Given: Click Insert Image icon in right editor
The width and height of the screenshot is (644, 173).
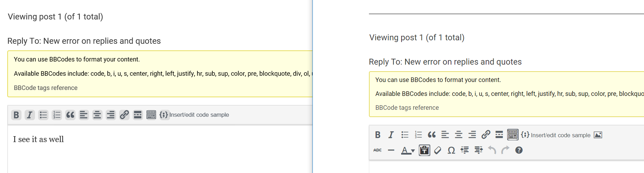Looking at the screenshot, I should coord(598,135).
